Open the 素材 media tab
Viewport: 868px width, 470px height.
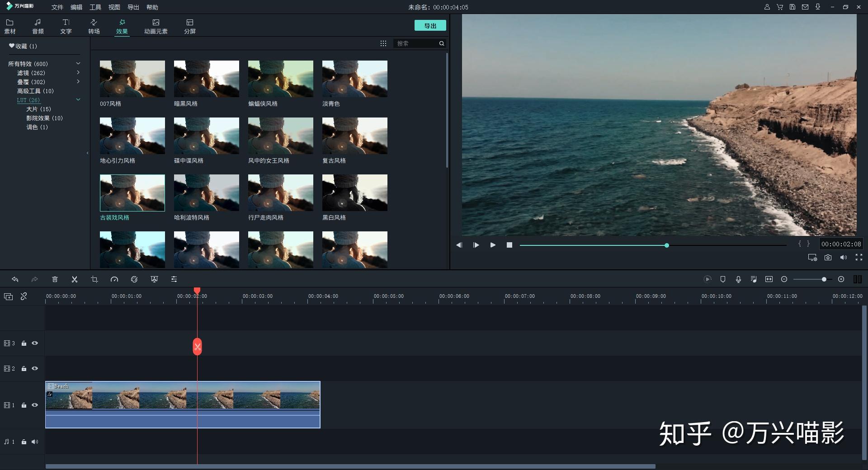[x=10, y=27]
